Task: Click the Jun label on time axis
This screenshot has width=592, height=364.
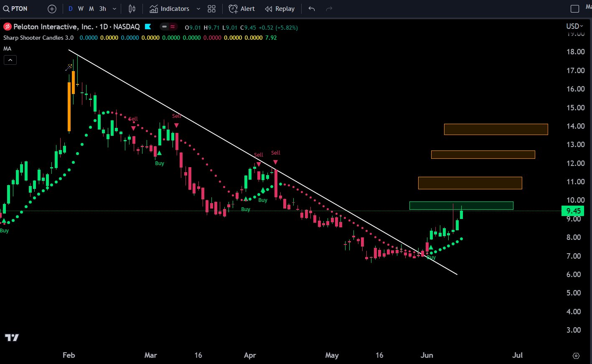Action: [x=427, y=355]
